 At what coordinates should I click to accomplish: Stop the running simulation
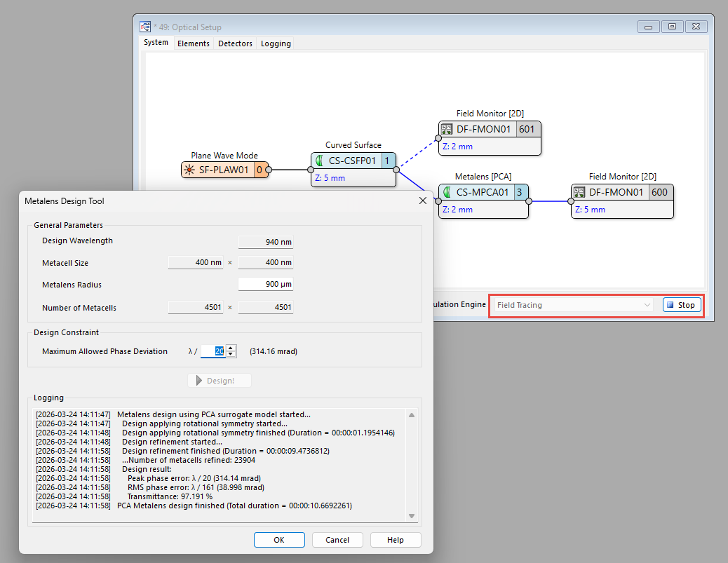[x=680, y=305]
